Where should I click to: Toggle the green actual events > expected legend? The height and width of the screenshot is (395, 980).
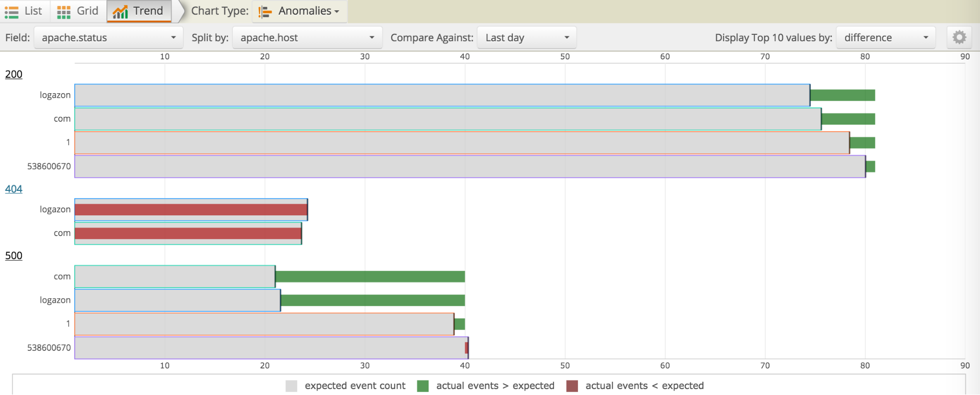click(x=423, y=386)
